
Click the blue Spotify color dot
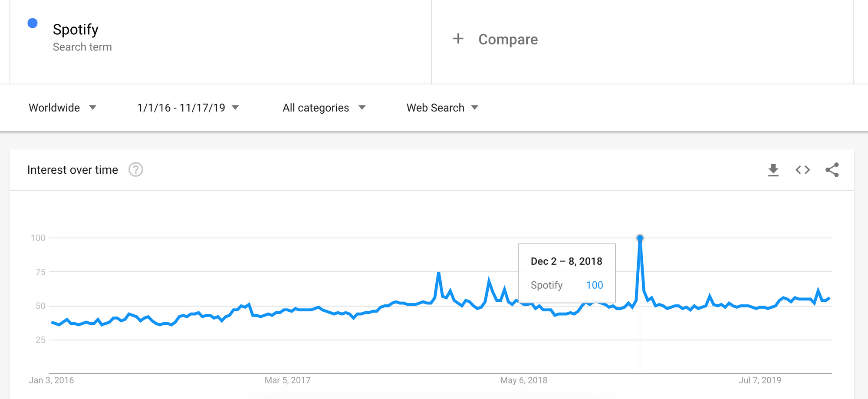point(33,23)
